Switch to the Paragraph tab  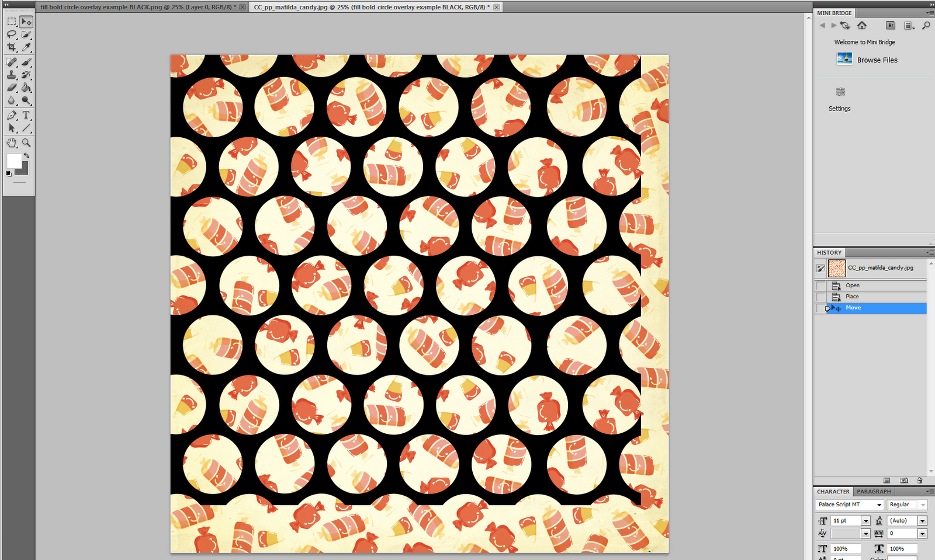874,491
